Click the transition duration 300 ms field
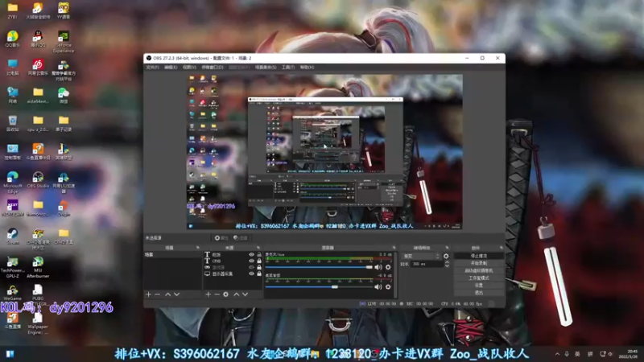The height and width of the screenshot is (362, 644). click(x=427, y=264)
